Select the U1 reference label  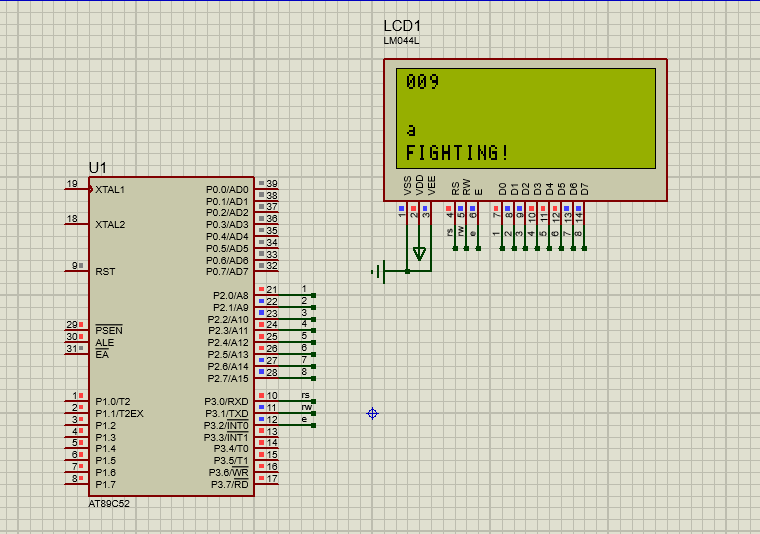point(97,168)
